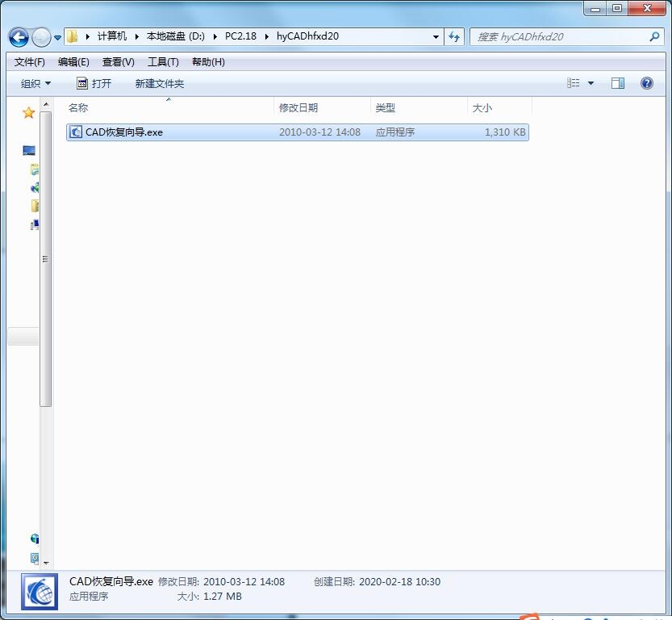The image size is (672, 620).
Task: Open the 工具(T) menu
Action: click(x=163, y=62)
